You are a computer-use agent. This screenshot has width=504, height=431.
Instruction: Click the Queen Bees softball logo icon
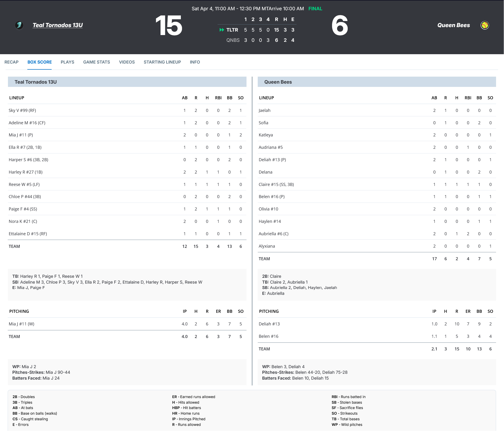485,25
